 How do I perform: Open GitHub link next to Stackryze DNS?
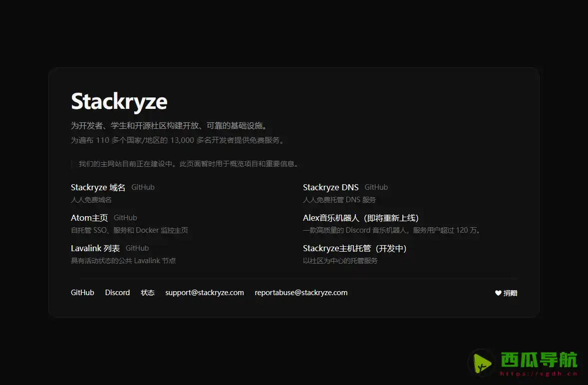pos(376,187)
